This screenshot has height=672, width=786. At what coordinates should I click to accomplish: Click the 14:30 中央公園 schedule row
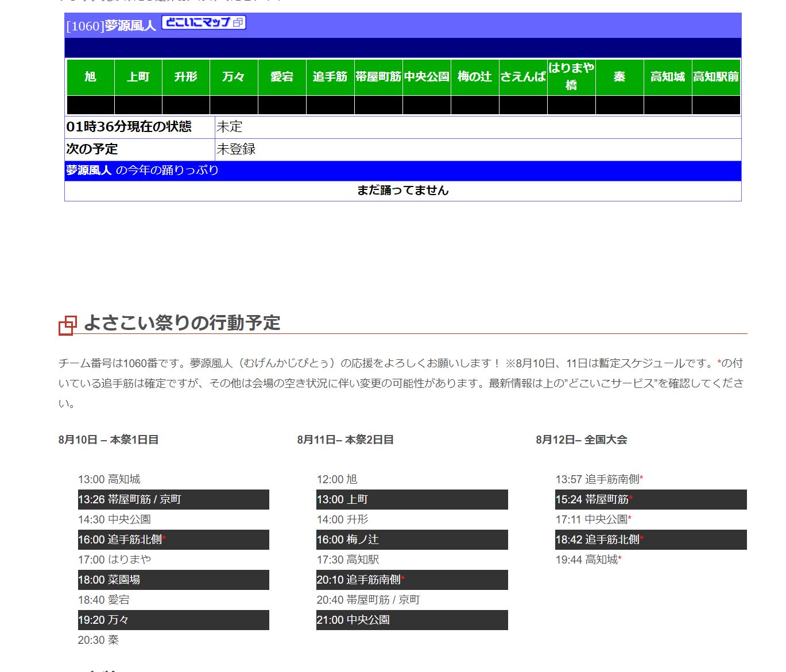click(173, 519)
